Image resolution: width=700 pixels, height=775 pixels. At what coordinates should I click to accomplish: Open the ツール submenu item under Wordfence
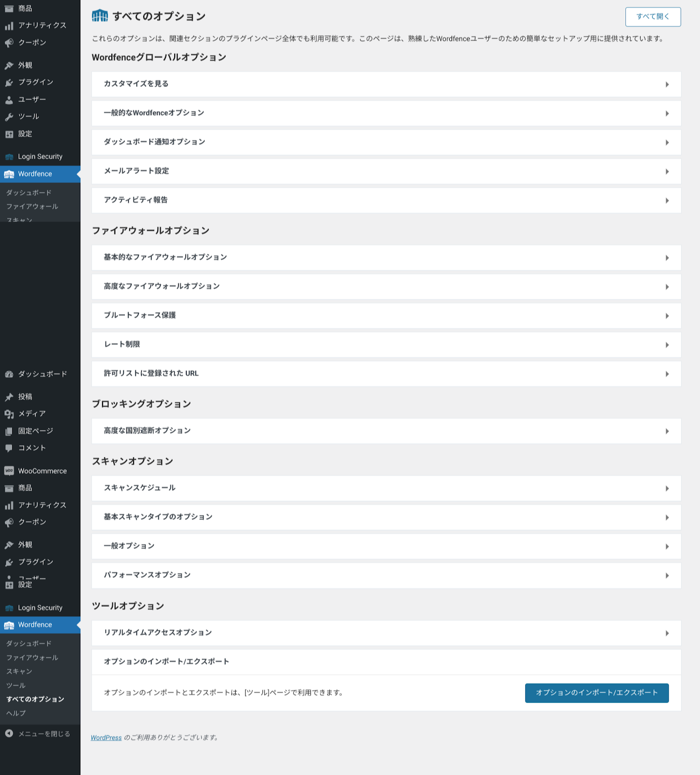(16, 685)
